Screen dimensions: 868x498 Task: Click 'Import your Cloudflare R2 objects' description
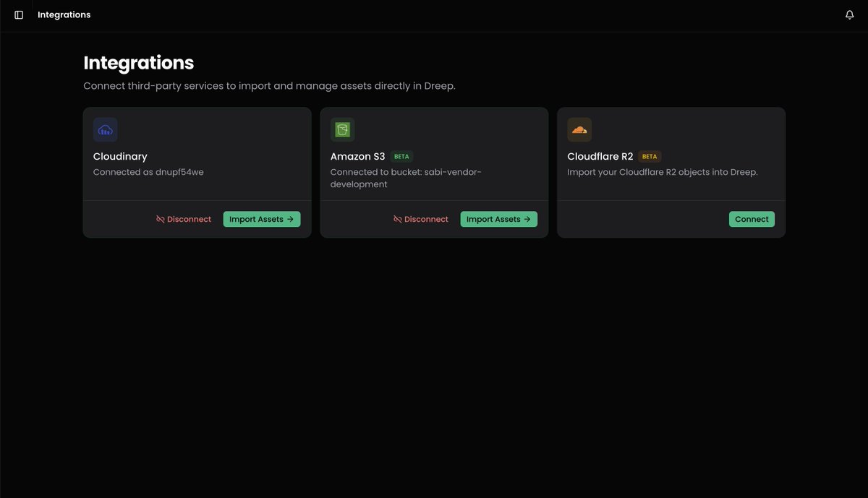click(663, 172)
